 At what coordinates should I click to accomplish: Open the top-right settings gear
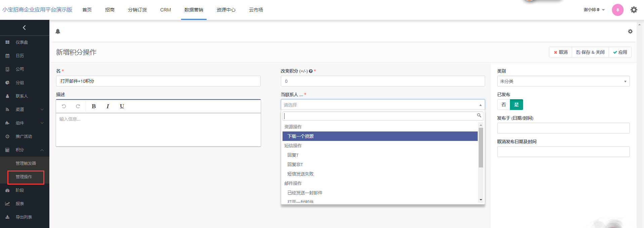[634, 10]
